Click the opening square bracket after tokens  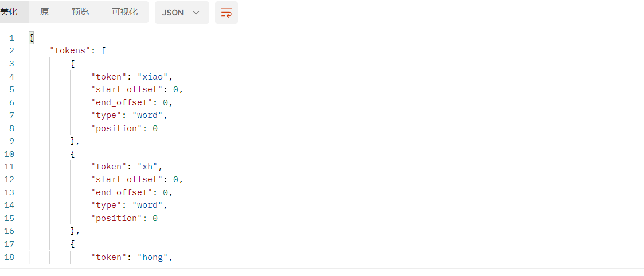(104, 51)
